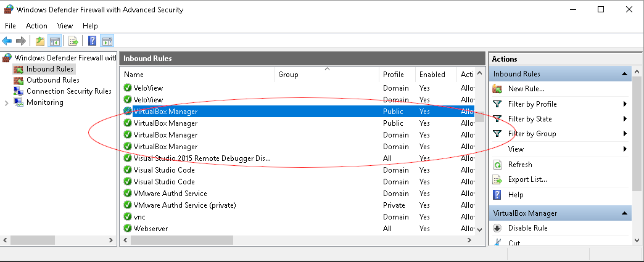This screenshot has width=644, height=262.
Task: Collapse the VirtualBox Manager actions section
Action: (x=624, y=213)
